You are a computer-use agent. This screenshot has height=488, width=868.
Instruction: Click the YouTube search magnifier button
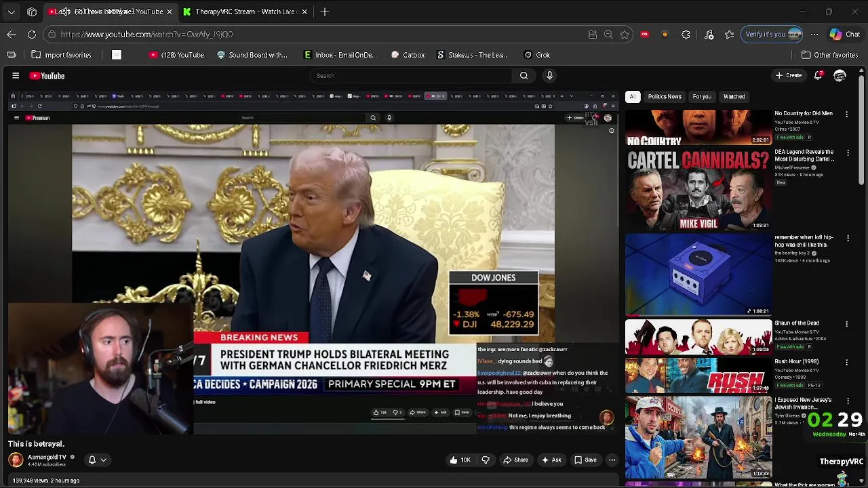[x=524, y=76]
